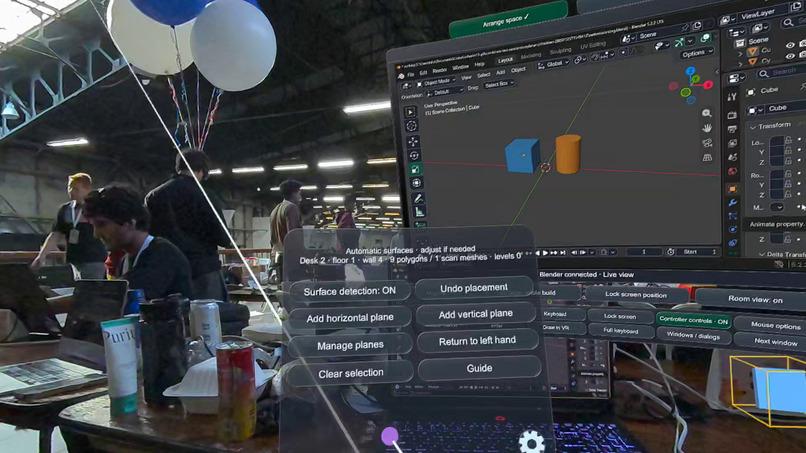Screen dimensions: 806x453
Task: Collapse the Delta Transform panel
Action: [762, 255]
